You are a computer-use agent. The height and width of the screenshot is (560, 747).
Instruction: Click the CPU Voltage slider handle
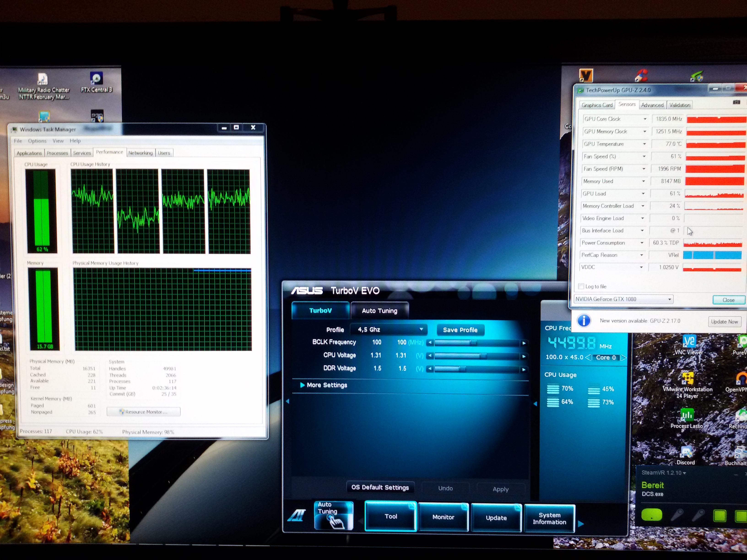click(x=483, y=356)
